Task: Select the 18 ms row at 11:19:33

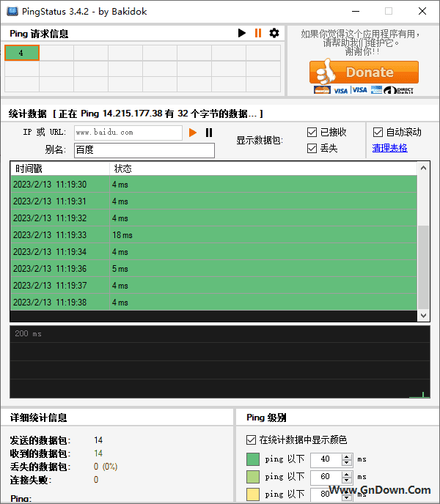Action: coord(213,235)
